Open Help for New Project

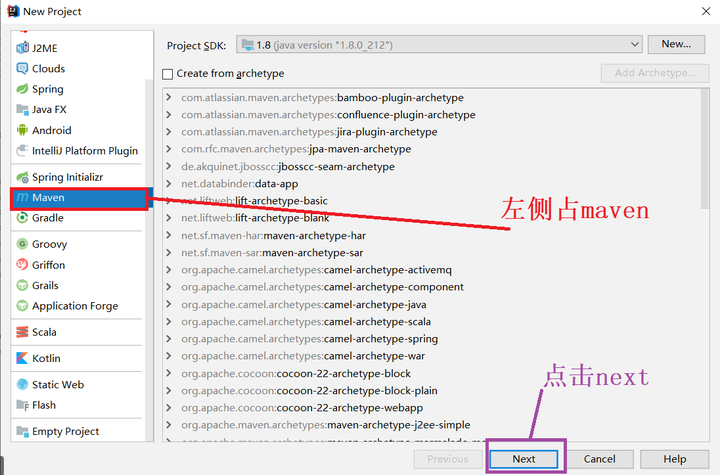[x=675, y=459]
